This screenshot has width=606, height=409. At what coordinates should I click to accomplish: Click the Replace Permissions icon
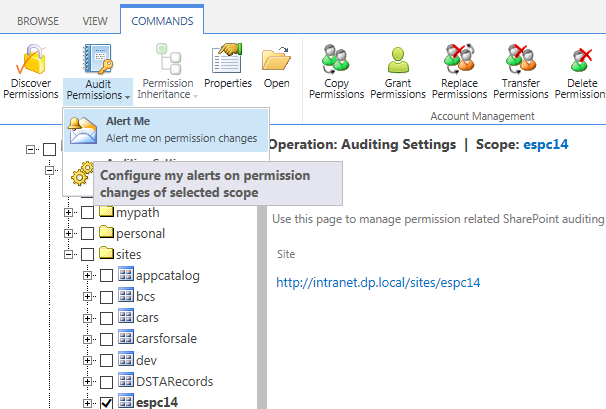(x=459, y=59)
